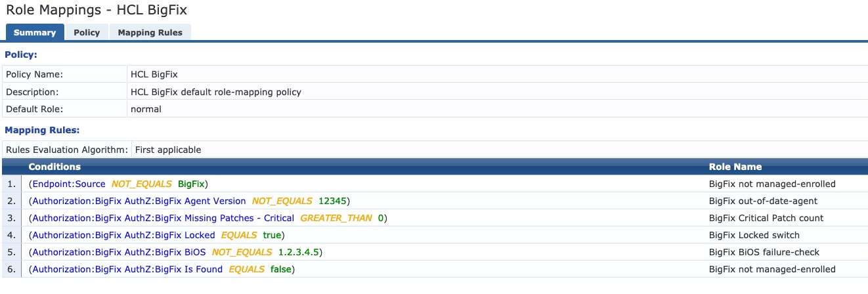Click the row number of the BigFix Locked rule

(x=11, y=235)
